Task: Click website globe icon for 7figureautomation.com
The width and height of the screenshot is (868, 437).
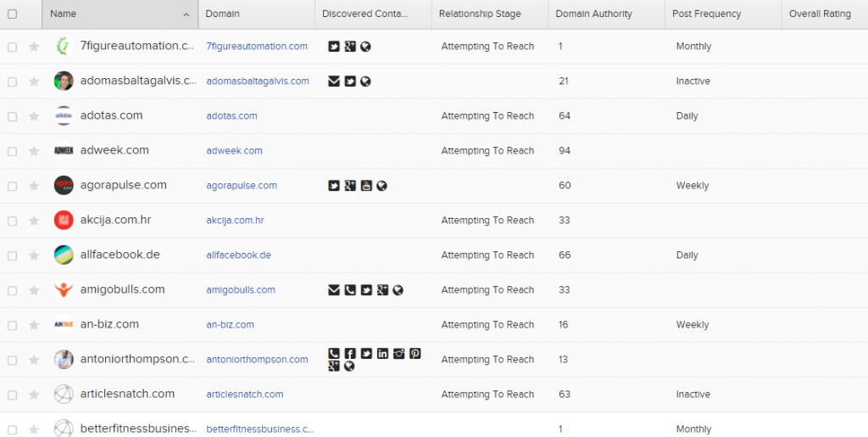Action: tap(364, 47)
